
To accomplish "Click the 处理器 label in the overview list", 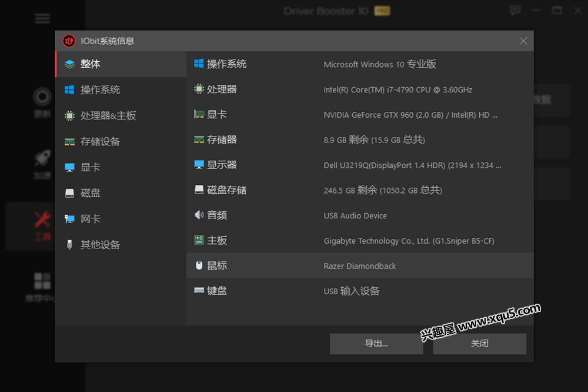I will (222, 89).
